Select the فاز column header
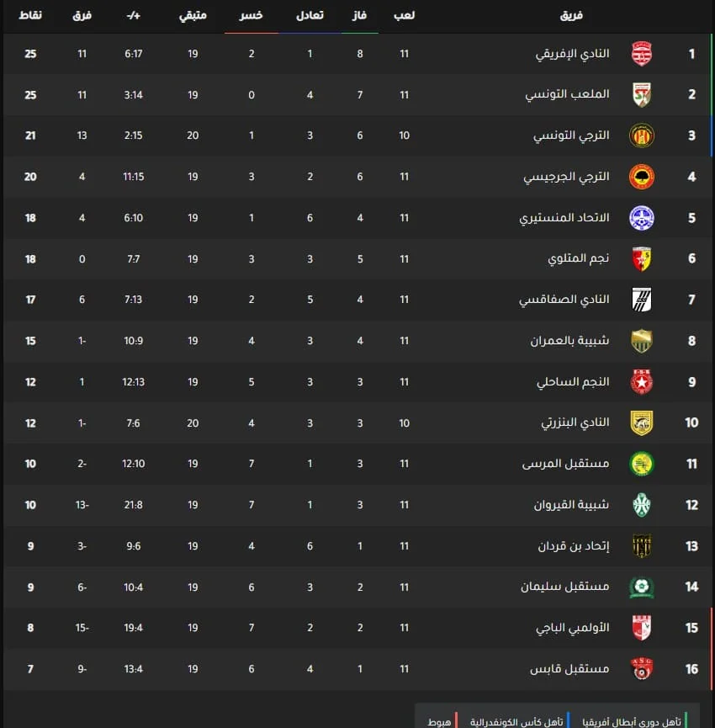Image resolution: width=715 pixels, height=728 pixels. [359, 16]
